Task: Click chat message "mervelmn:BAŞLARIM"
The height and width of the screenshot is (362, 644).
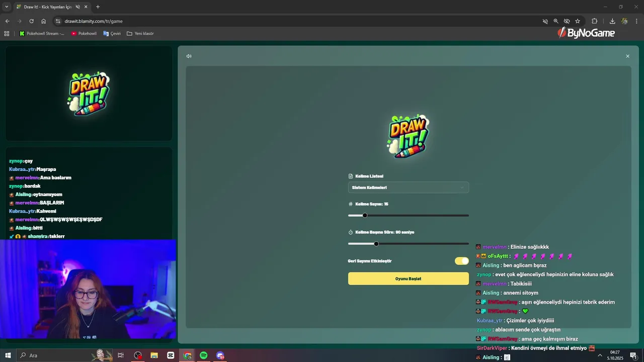Action: [36, 203]
